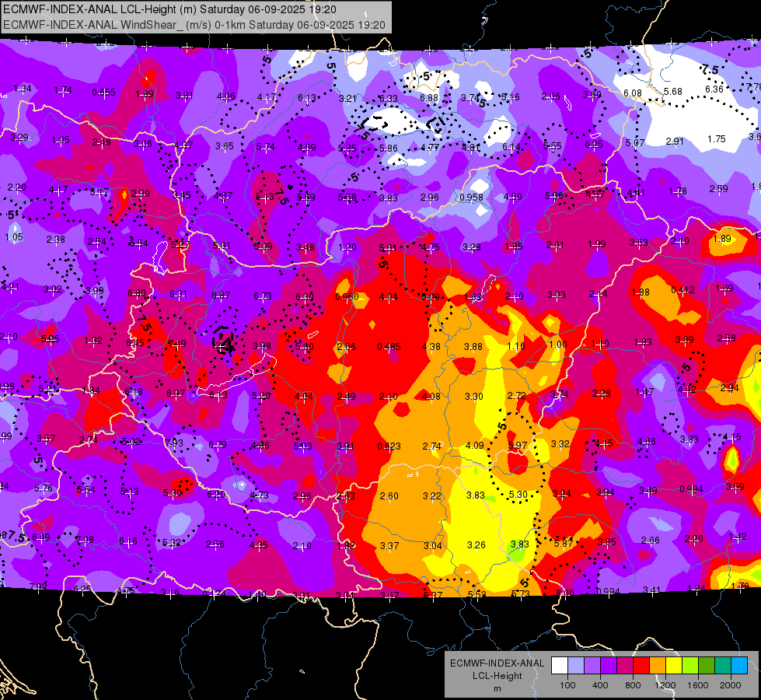Image resolution: width=761 pixels, height=700 pixels.
Task: Click wind shear value 5.97
Action: pos(518,445)
